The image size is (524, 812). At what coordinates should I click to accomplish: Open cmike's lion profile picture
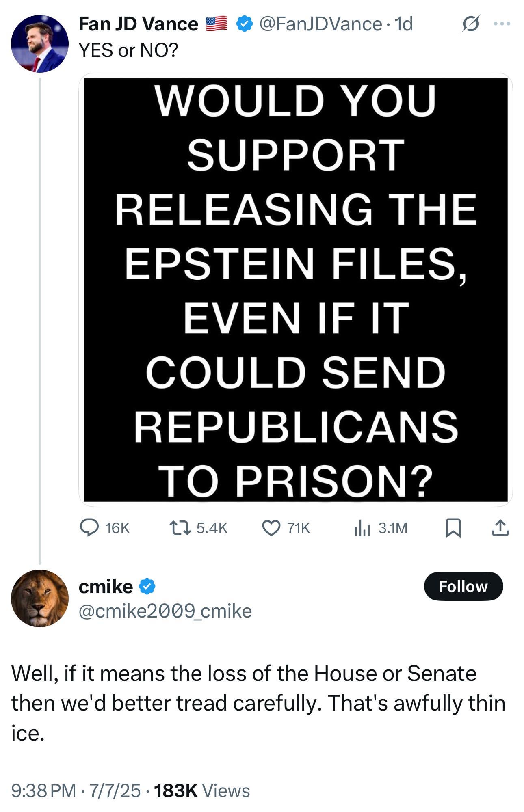point(39,598)
